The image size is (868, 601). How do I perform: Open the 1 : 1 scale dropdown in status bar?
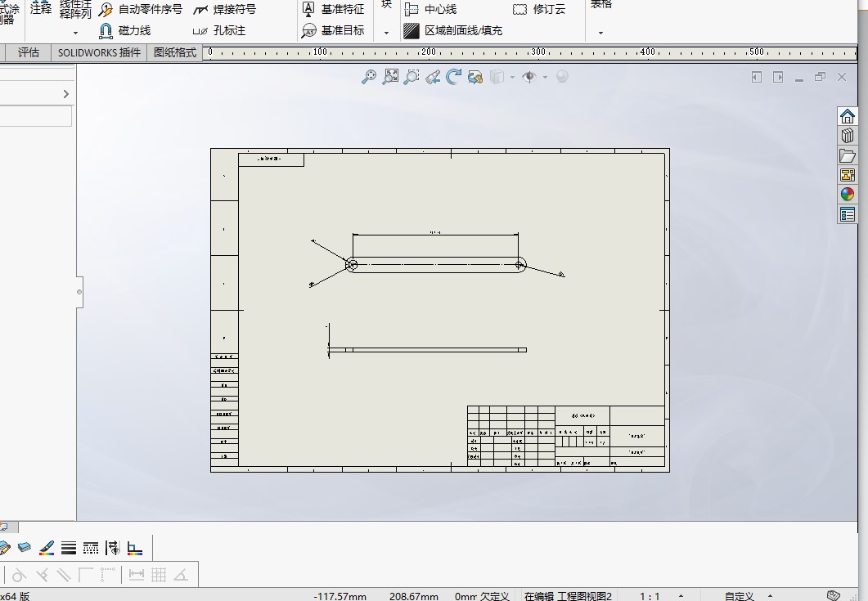pos(681,596)
